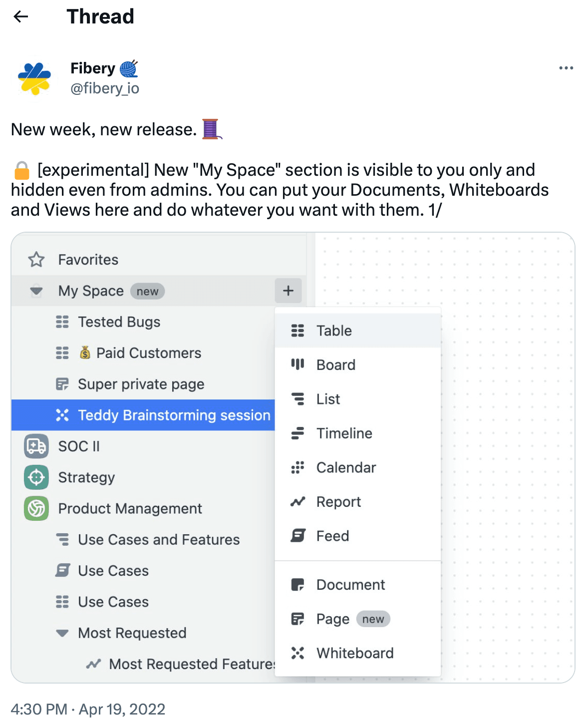588x728 pixels.
Task: Click the Product Management space icon
Action: pyautogui.click(x=36, y=508)
